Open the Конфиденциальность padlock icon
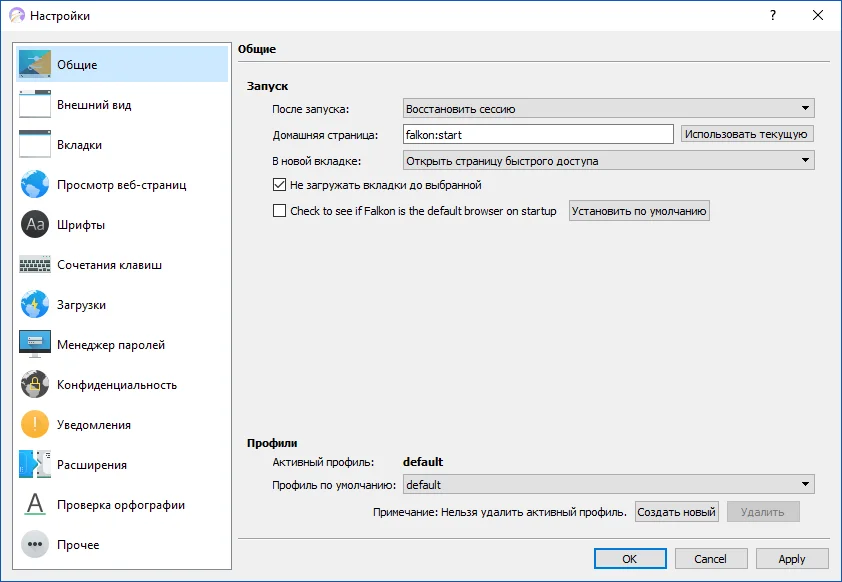The height and width of the screenshot is (582, 842). coord(35,384)
